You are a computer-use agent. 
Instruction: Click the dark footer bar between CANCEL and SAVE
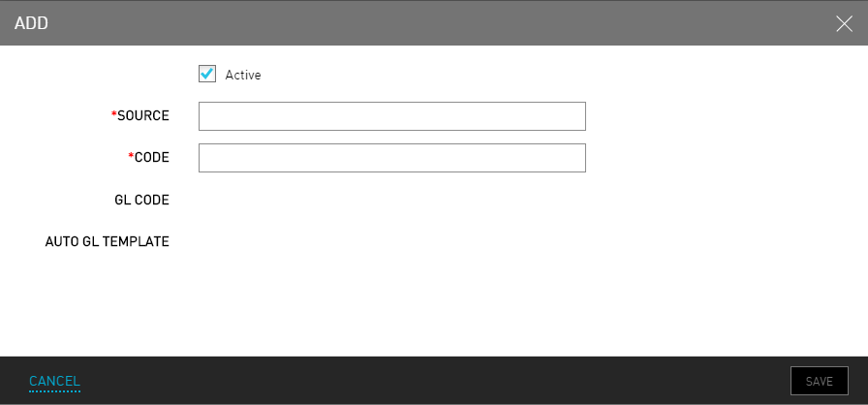(436, 382)
